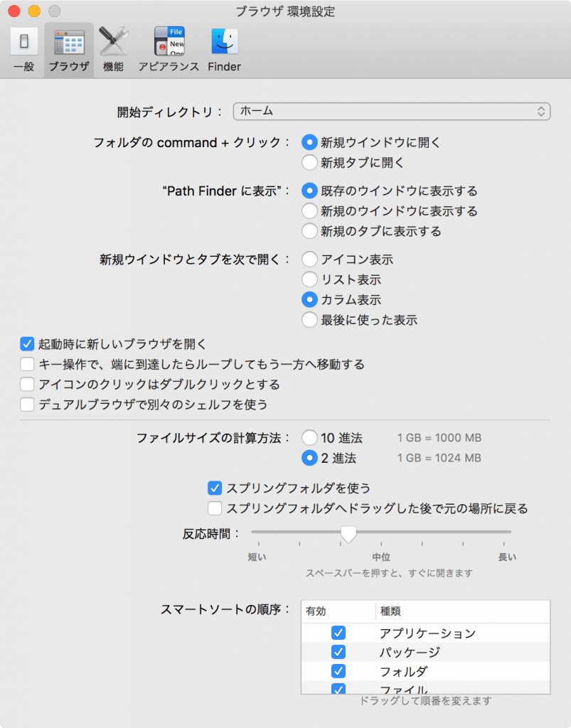This screenshot has height=728, width=571.
Task: Choose 新規のタブに表示する option
Action: pos(309,231)
